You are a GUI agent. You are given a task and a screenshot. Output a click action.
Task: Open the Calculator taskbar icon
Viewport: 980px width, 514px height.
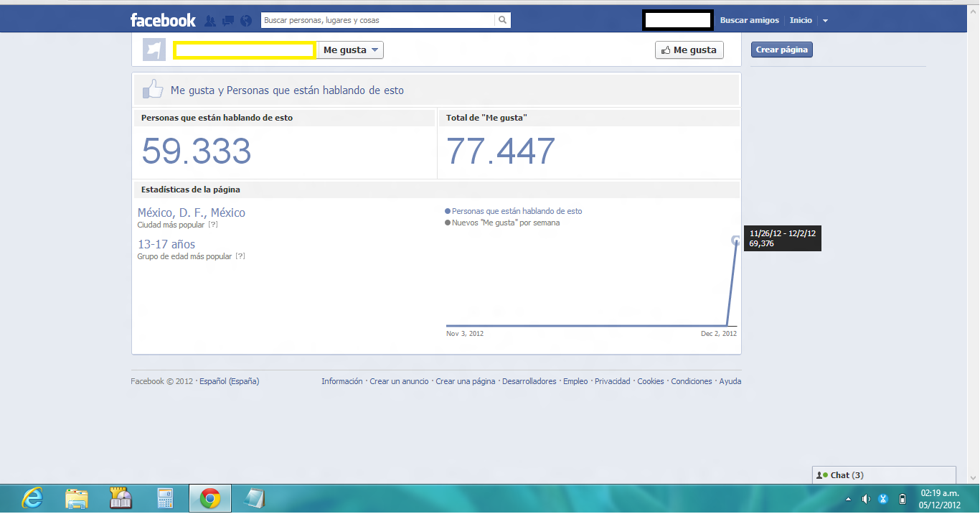pos(166,498)
